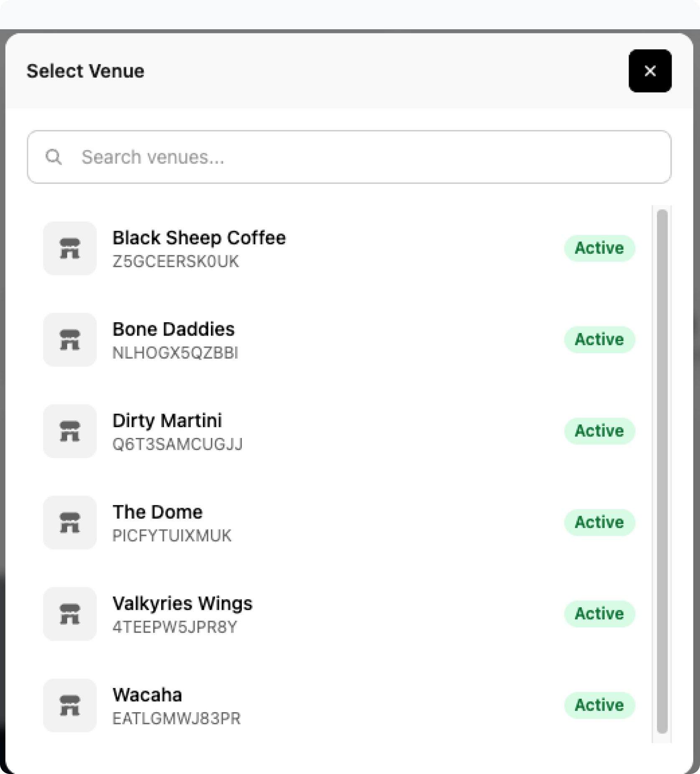Select The Dome venue name
The image size is (700, 774).
(157, 512)
